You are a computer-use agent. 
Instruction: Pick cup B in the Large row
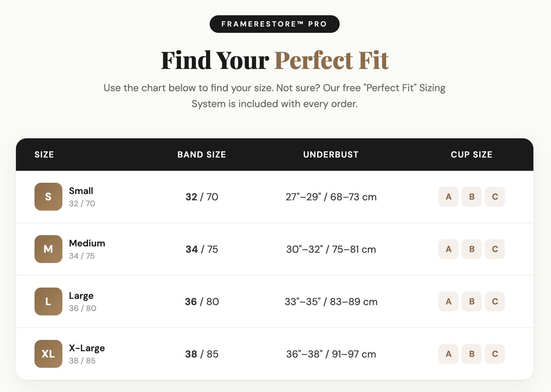(471, 301)
